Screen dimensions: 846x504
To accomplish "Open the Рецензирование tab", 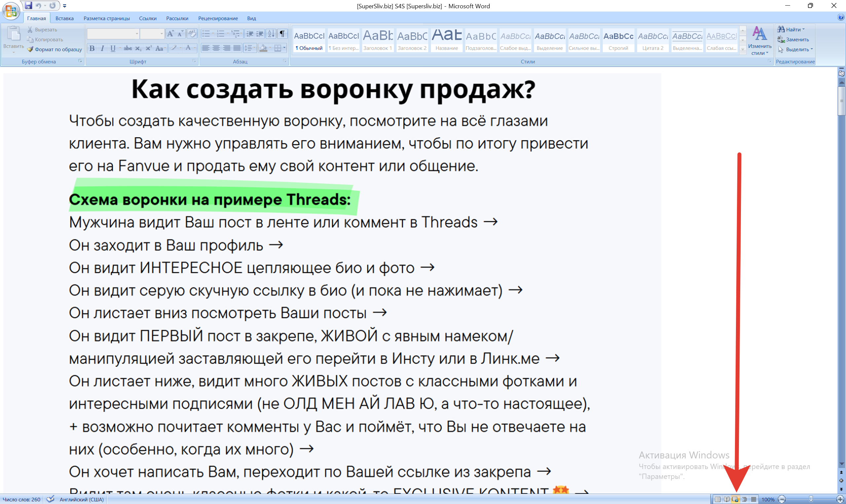I will click(x=218, y=18).
